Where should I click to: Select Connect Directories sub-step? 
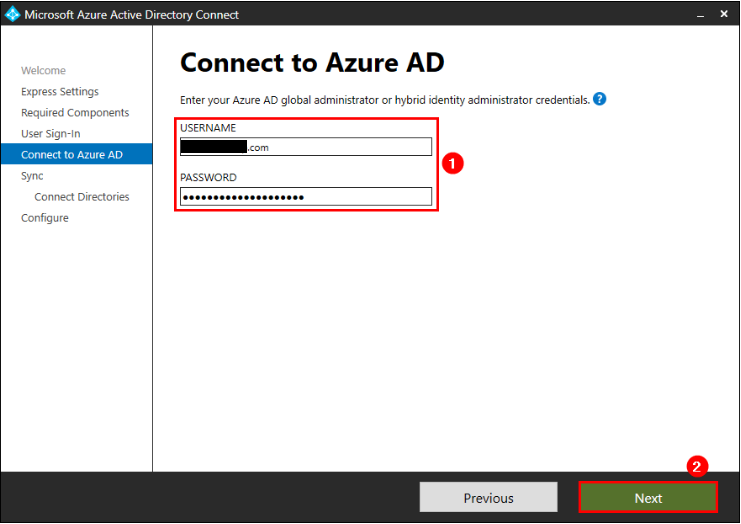click(82, 197)
